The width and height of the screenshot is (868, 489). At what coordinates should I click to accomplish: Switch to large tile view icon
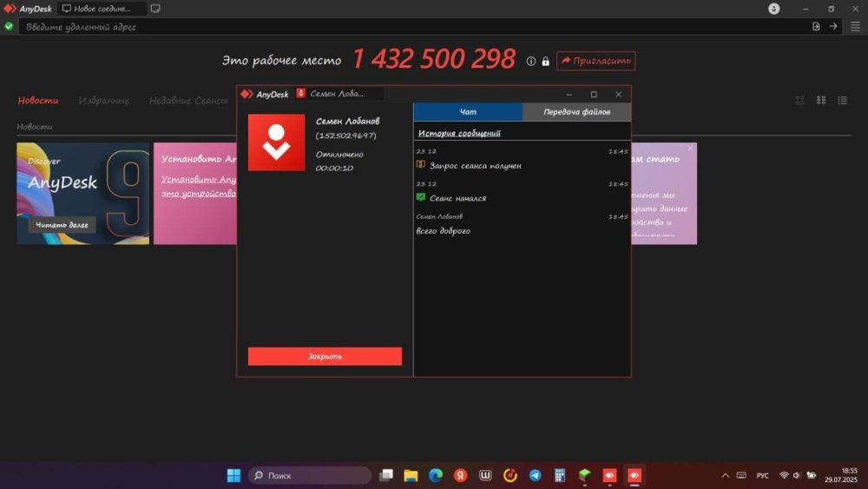pyautogui.click(x=800, y=100)
